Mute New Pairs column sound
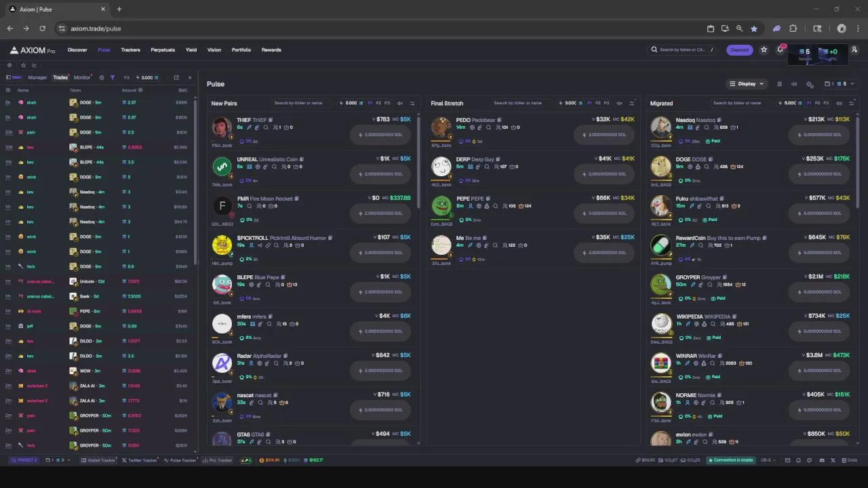 (399, 103)
